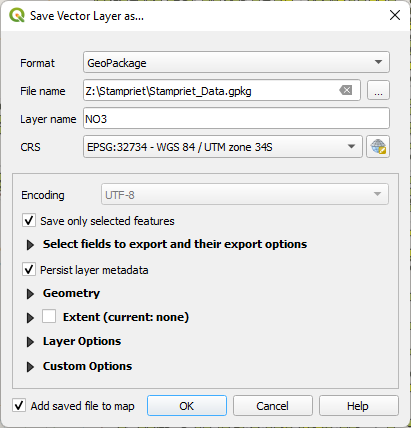Image resolution: width=411 pixels, height=428 pixels.
Task: Expand the Geometry section
Action: (x=30, y=294)
